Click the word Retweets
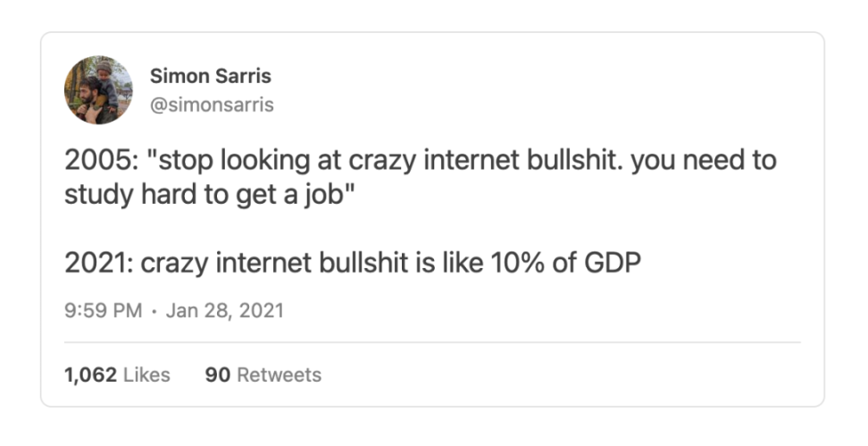The height and width of the screenshot is (446, 868). pos(279,374)
